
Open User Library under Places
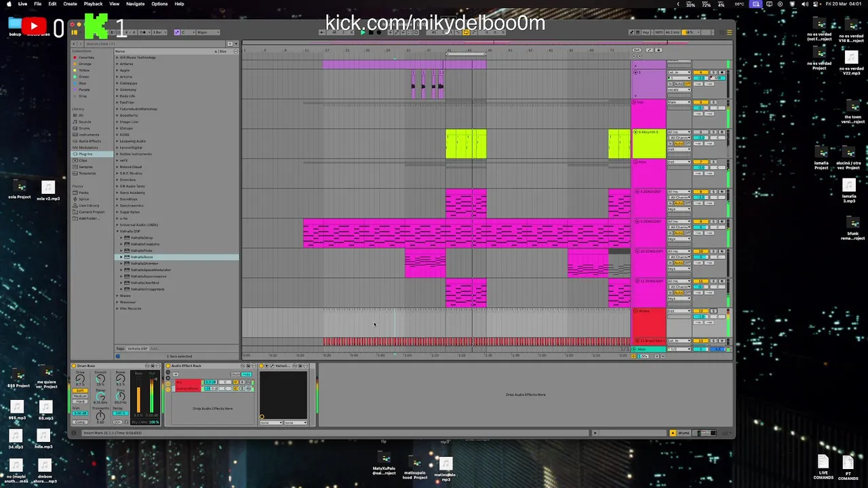click(88, 205)
